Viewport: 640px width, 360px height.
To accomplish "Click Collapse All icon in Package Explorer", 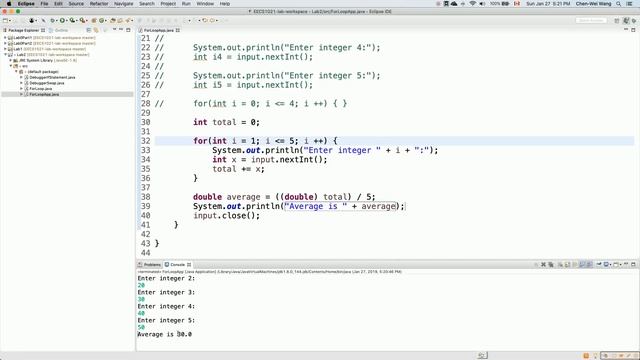I will point(89,30).
